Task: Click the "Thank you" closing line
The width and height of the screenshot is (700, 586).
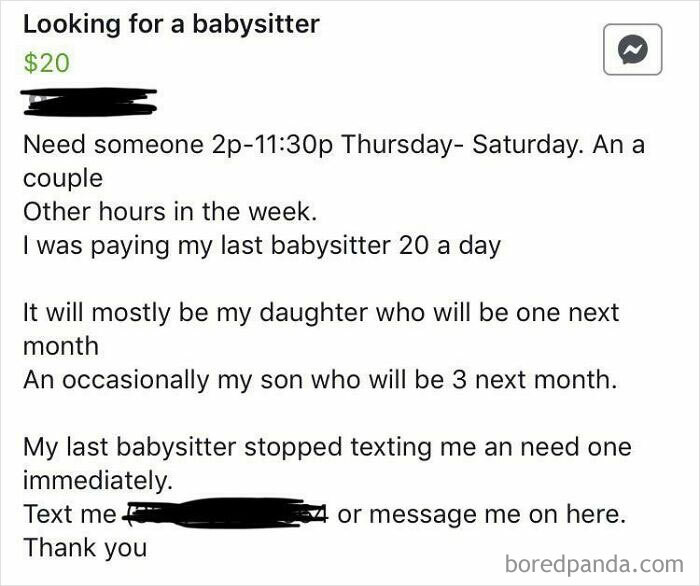Action: click(85, 548)
